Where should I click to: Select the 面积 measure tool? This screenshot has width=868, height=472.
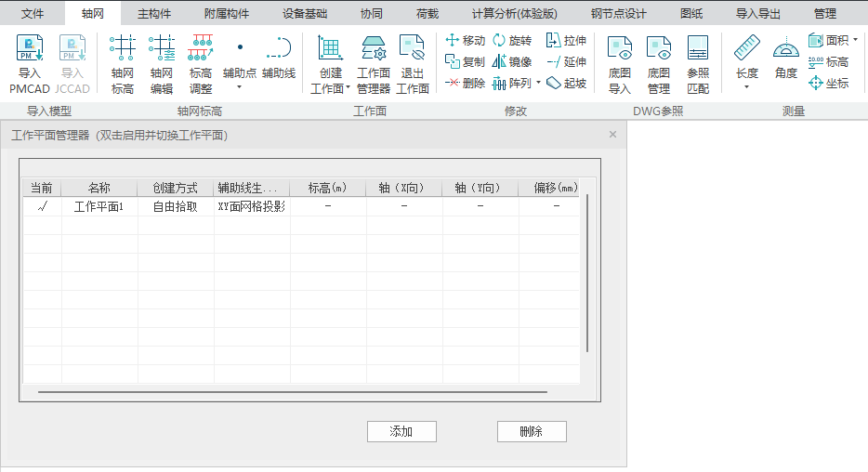tap(829, 40)
